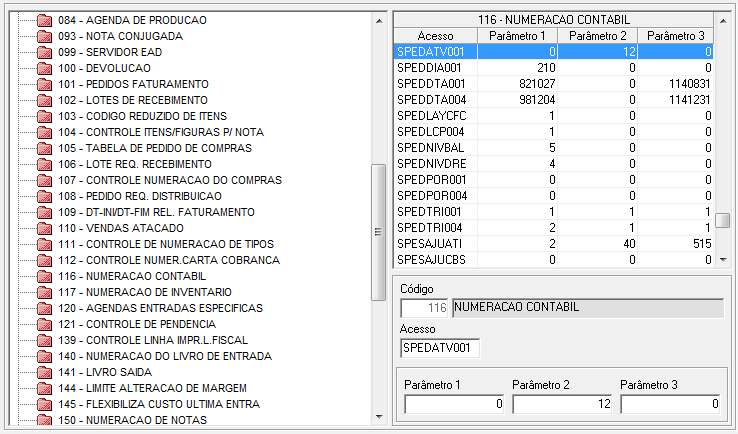Viewport: 738px width, 434px height.
Task: Click folder icon beside 121 - CONTROLE DE PENDENCIA
Action: coord(44,324)
